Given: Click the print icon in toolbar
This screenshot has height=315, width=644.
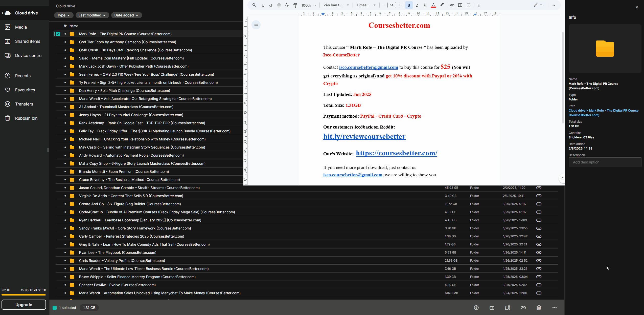Looking at the screenshot, I should 279,5.
